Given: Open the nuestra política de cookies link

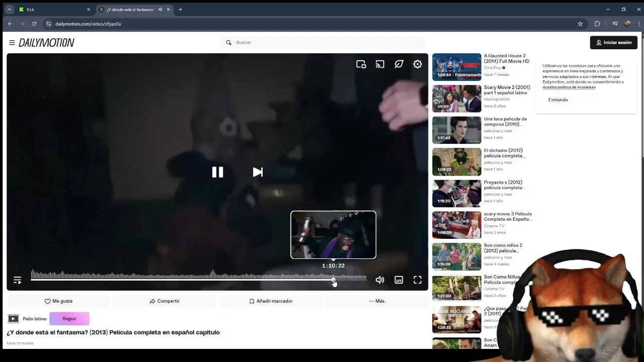Looking at the screenshot, I should point(569,87).
